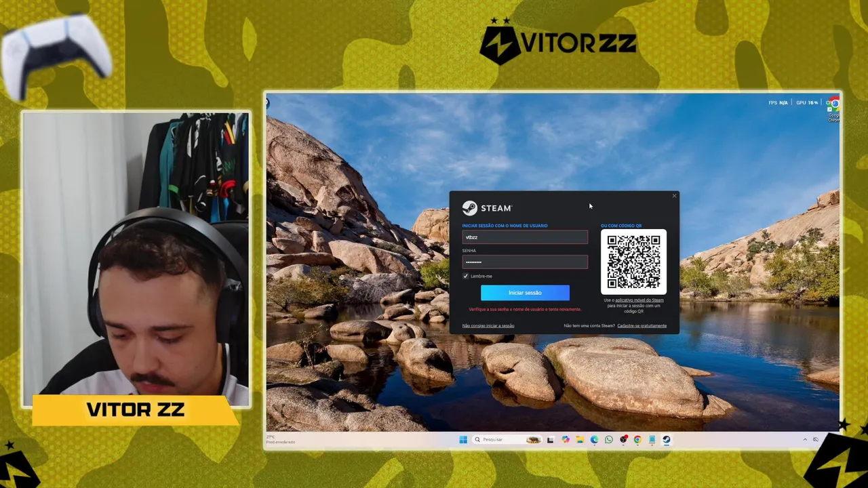Screen dimensions: 868x488
Task: Uncheck the Lembre-me checkbox
Action: click(466, 277)
